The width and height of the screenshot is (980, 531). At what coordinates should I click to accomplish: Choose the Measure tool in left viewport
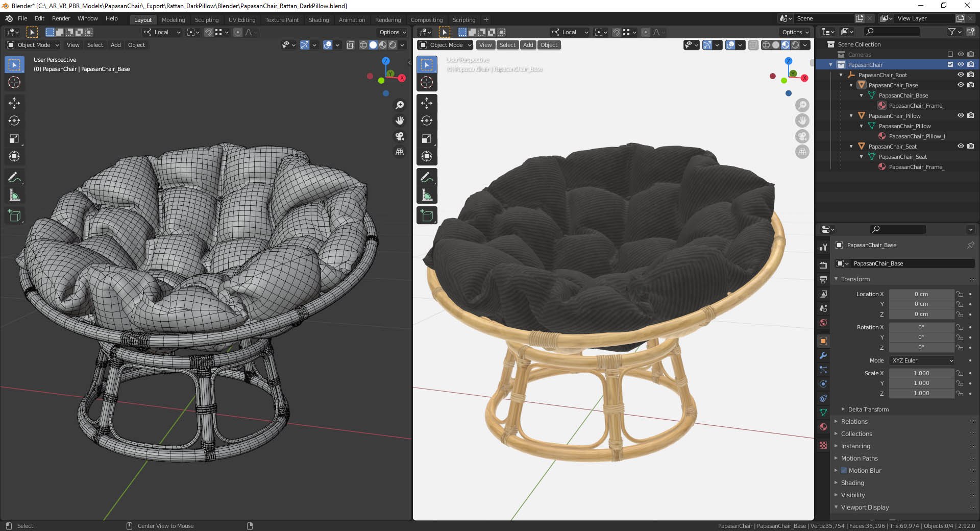pyautogui.click(x=14, y=195)
